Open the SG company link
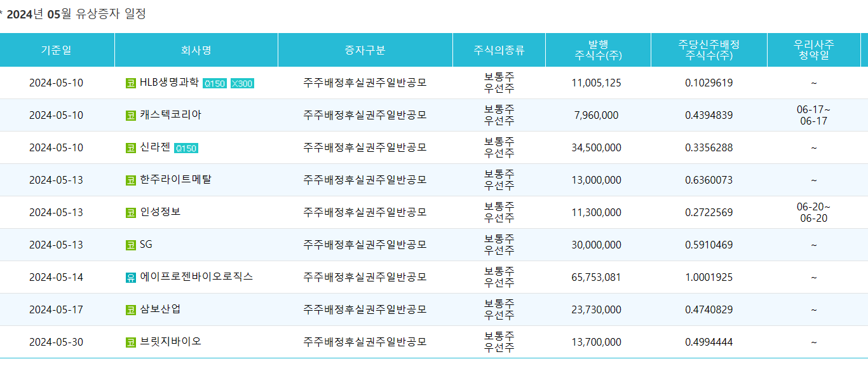This screenshot has width=868, height=373. point(146,245)
